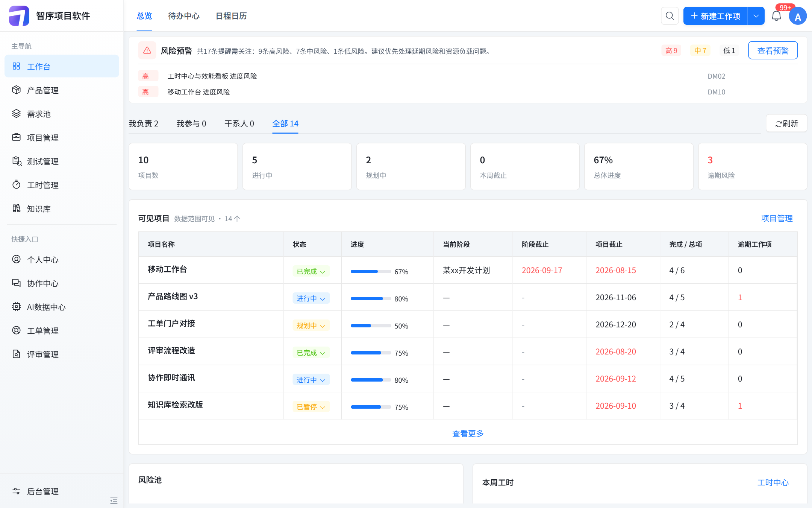The height and width of the screenshot is (508, 812).
Task: Click progress bar of 移动工作台
Action: (371, 271)
